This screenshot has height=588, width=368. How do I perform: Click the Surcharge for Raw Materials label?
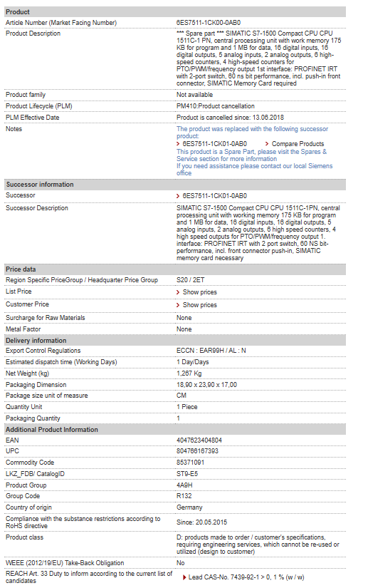[46, 318]
